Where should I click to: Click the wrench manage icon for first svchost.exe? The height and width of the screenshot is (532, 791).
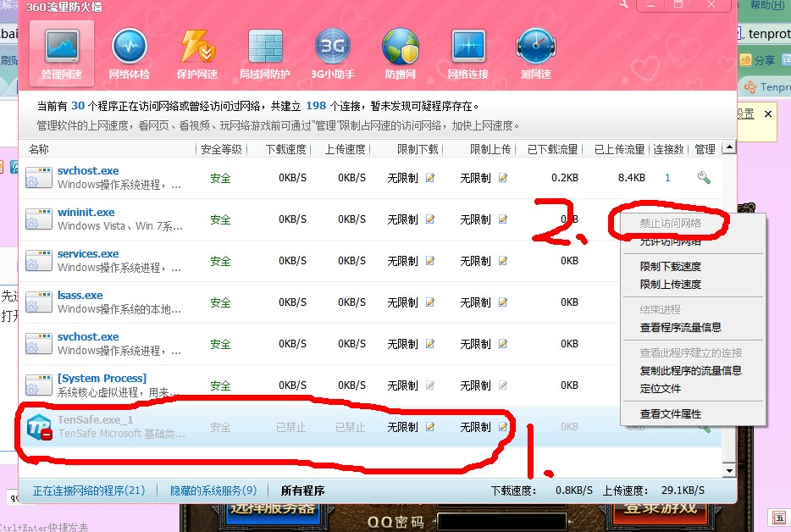tap(704, 177)
